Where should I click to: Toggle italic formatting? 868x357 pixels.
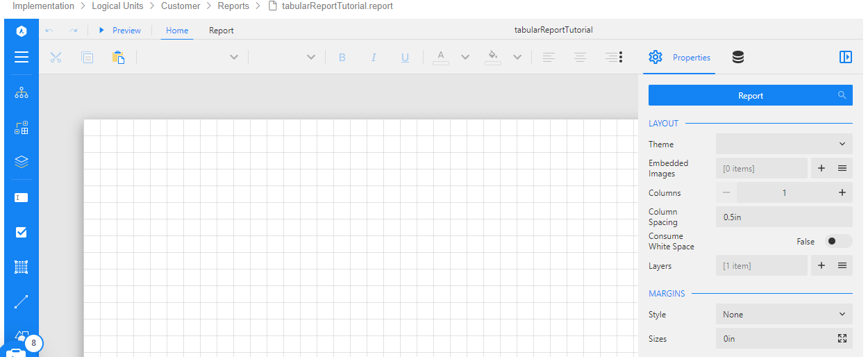(x=374, y=58)
